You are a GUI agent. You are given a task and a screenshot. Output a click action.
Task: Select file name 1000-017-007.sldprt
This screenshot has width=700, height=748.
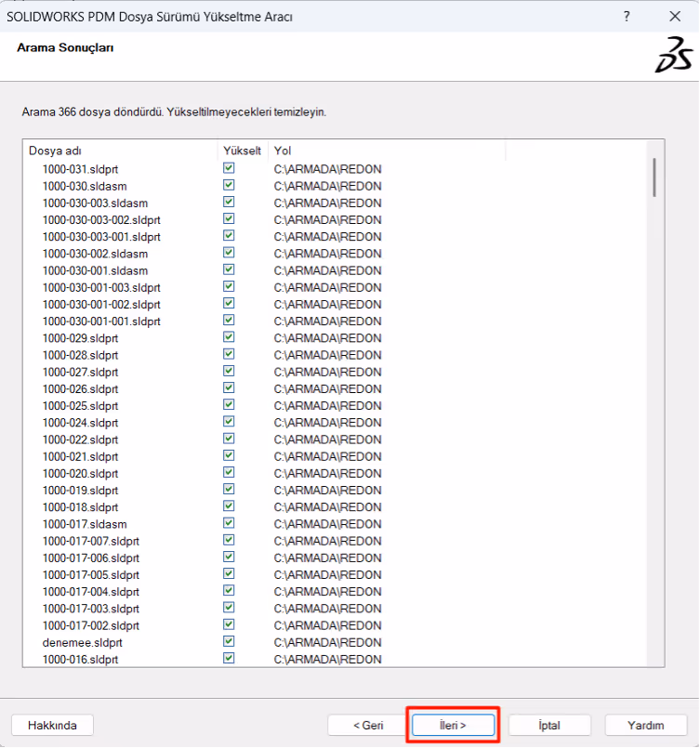(91, 541)
